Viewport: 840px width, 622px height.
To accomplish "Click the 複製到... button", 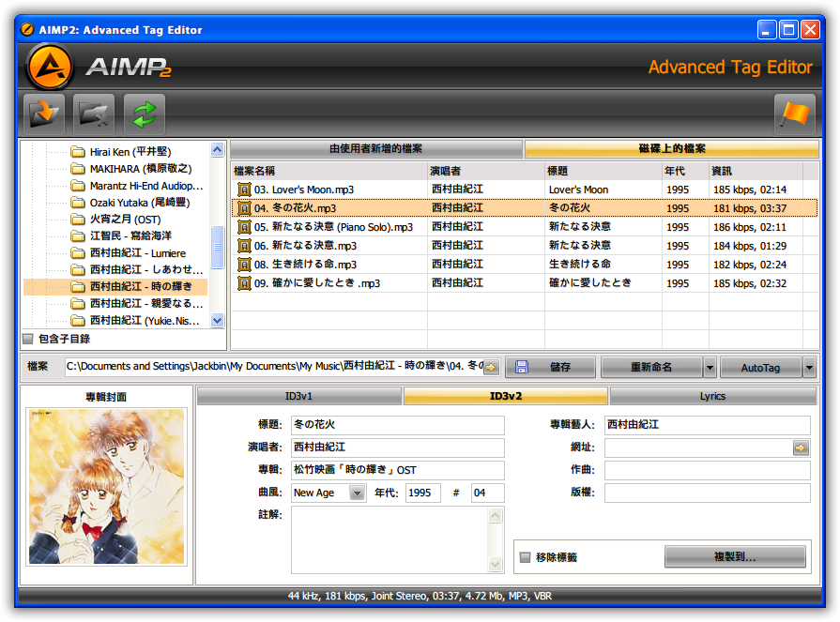I will (735, 555).
